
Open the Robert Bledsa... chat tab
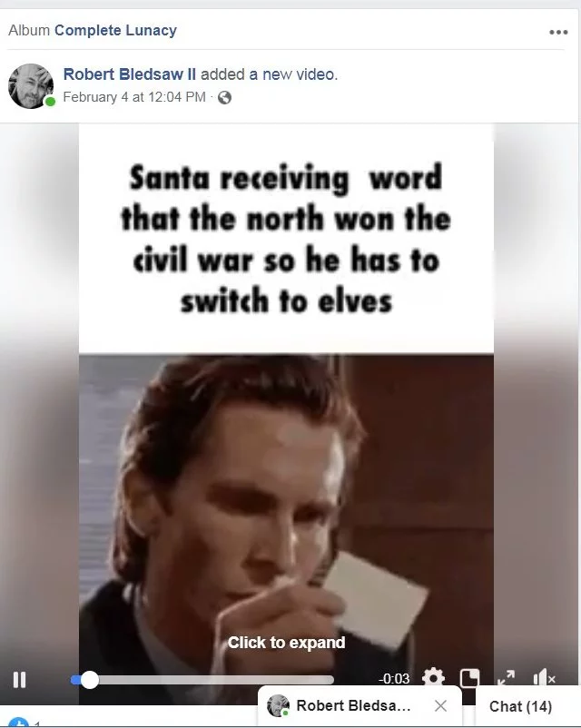pyautogui.click(x=353, y=705)
